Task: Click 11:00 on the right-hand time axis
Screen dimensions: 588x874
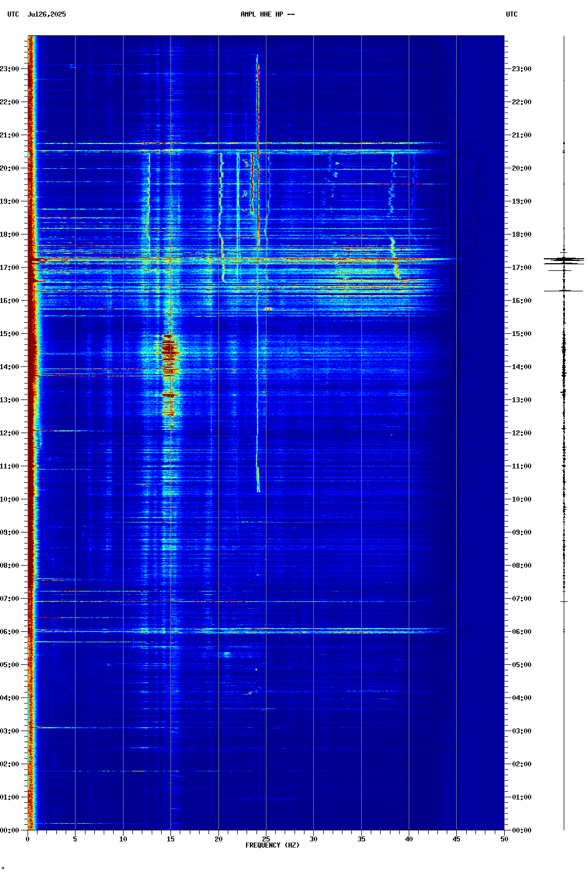Action: tap(522, 466)
